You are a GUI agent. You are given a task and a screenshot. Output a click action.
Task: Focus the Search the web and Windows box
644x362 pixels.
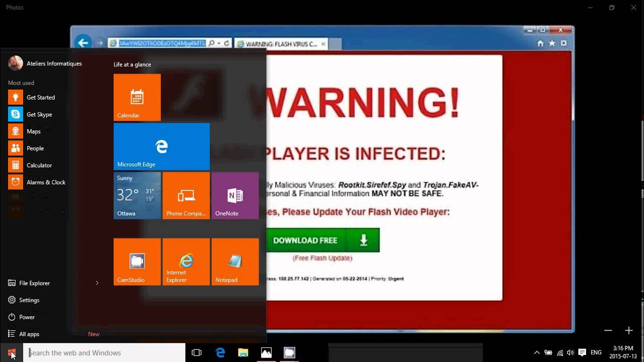tap(104, 353)
